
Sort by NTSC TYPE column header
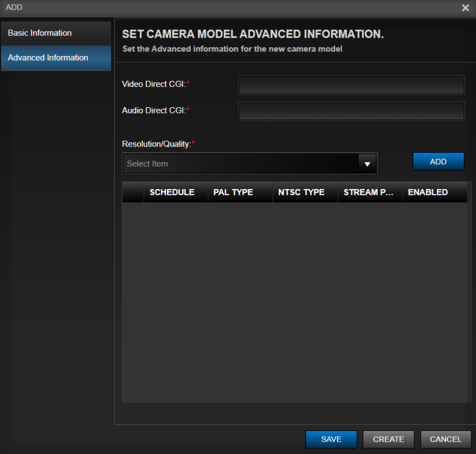pos(305,192)
